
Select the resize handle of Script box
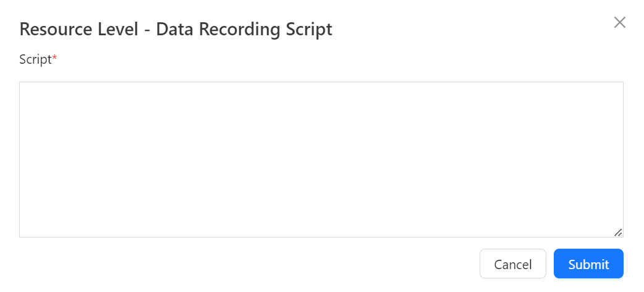click(x=618, y=232)
